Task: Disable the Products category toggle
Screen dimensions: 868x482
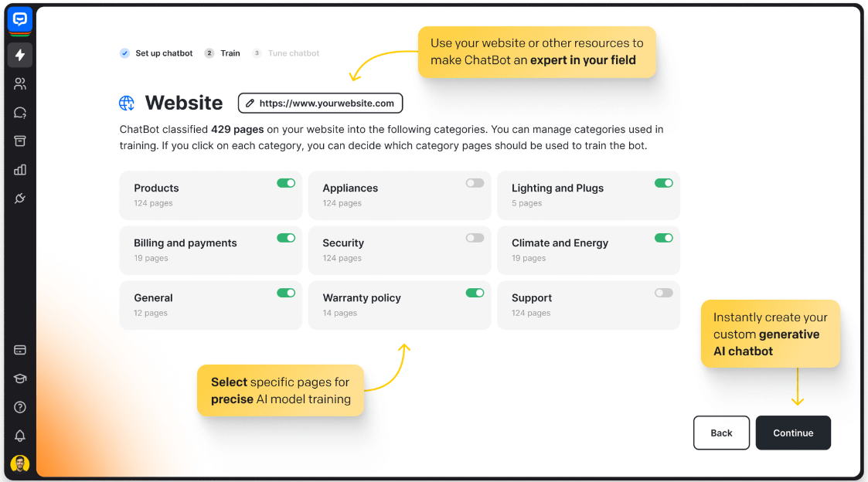Action: (x=286, y=183)
